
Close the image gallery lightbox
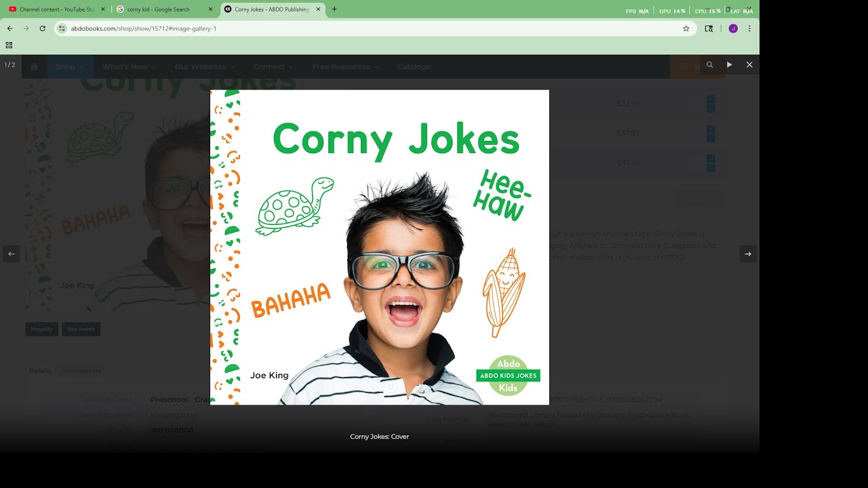point(749,65)
